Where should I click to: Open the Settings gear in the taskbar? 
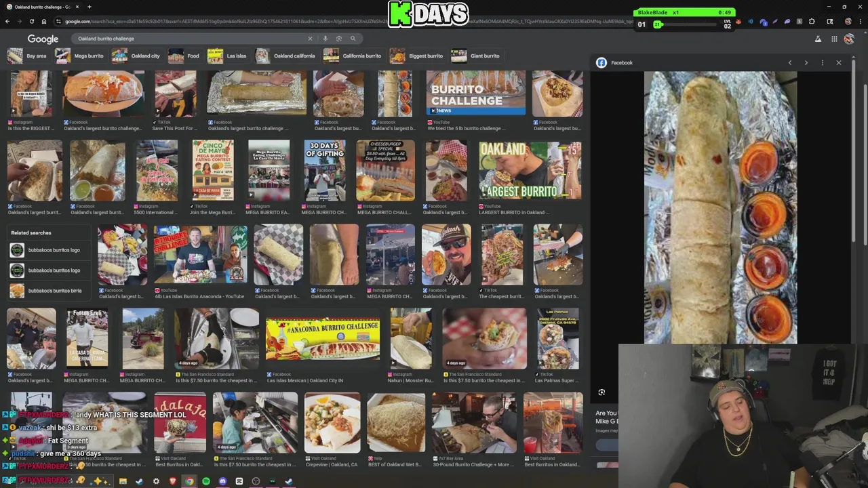[156, 481]
